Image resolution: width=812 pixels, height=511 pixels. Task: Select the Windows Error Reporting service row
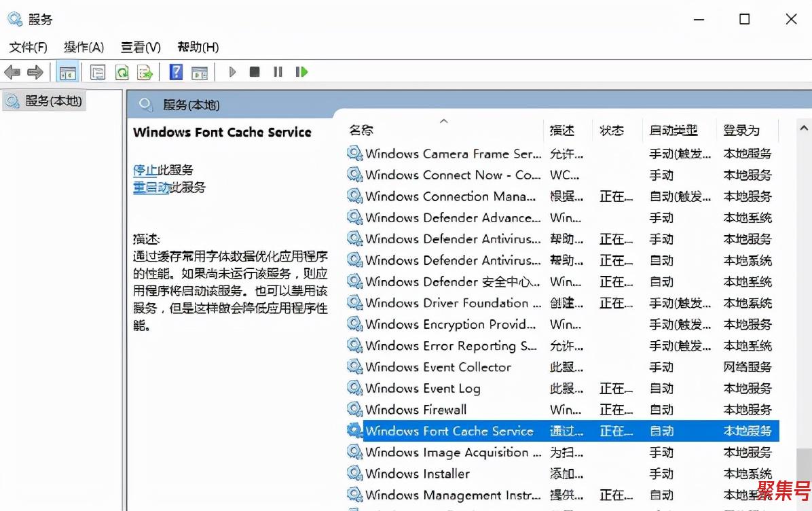pyautogui.click(x=562, y=346)
